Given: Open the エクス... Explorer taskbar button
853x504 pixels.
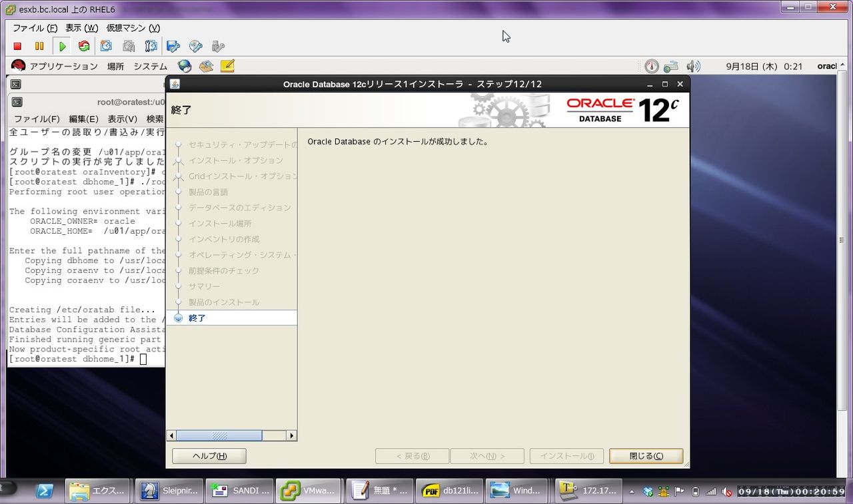Looking at the screenshot, I should coord(98,491).
